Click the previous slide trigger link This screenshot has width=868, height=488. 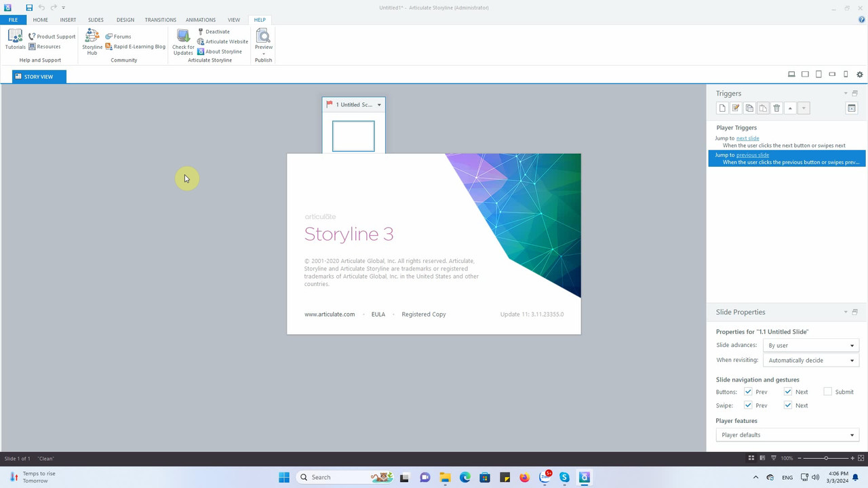point(753,155)
